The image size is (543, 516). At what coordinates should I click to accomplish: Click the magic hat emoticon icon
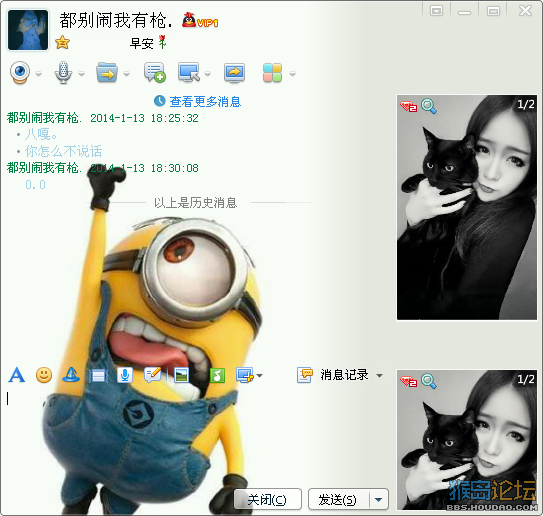(x=71, y=375)
